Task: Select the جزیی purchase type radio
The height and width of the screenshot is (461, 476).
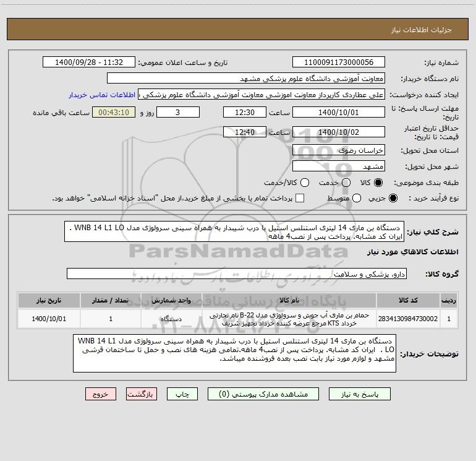Action: pos(393,198)
